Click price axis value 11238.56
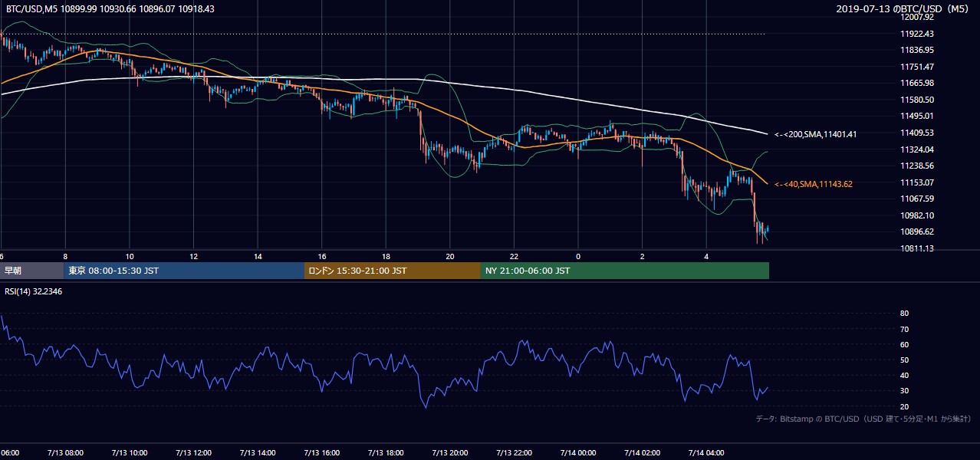 pos(916,166)
